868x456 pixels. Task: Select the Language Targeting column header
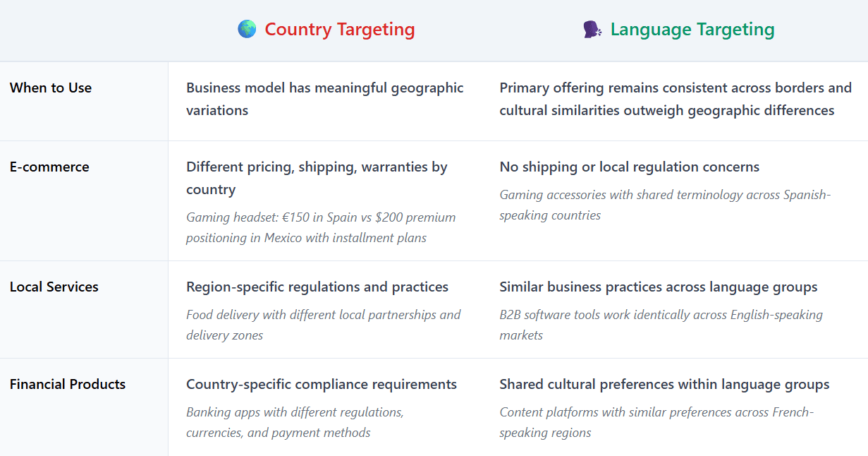692,30
